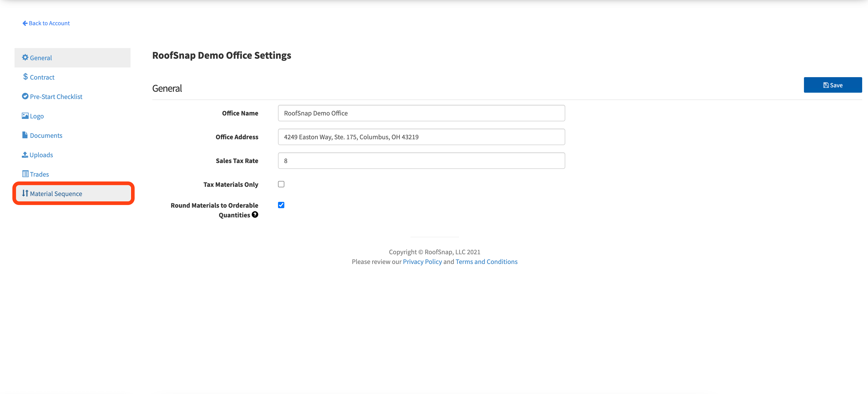868x394 pixels.
Task: Open the Trades settings section
Action: click(x=73, y=174)
